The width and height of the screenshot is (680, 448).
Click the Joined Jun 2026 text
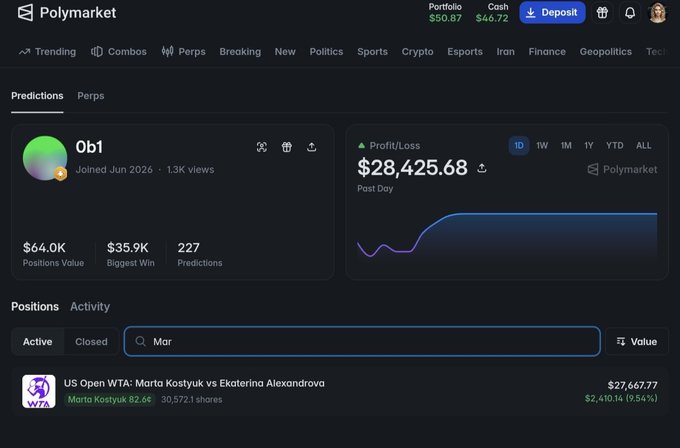click(x=114, y=170)
